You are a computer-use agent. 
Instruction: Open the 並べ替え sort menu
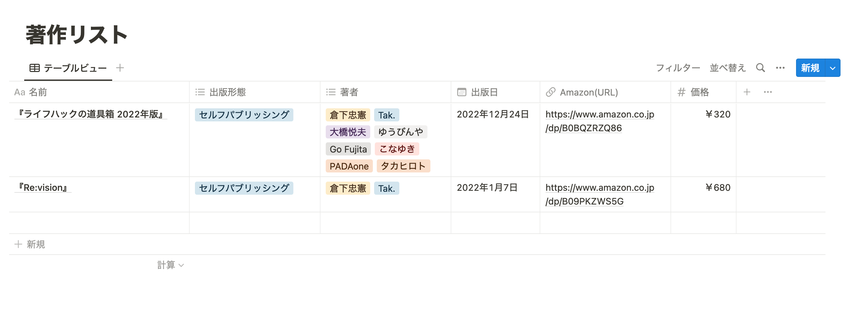pyautogui.click(x=727, y=68)
